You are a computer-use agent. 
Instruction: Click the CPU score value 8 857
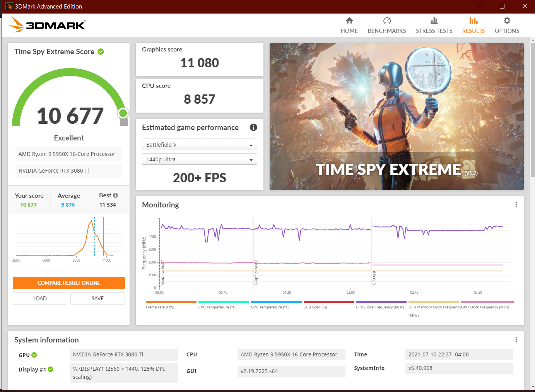point(200,99)
